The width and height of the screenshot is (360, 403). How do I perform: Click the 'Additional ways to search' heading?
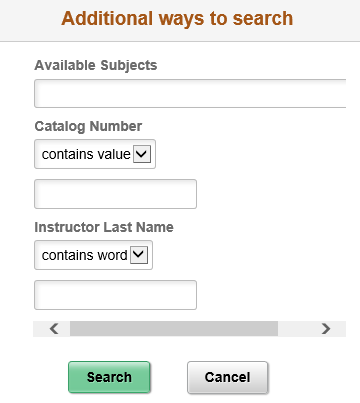click(x=177, y=18)
